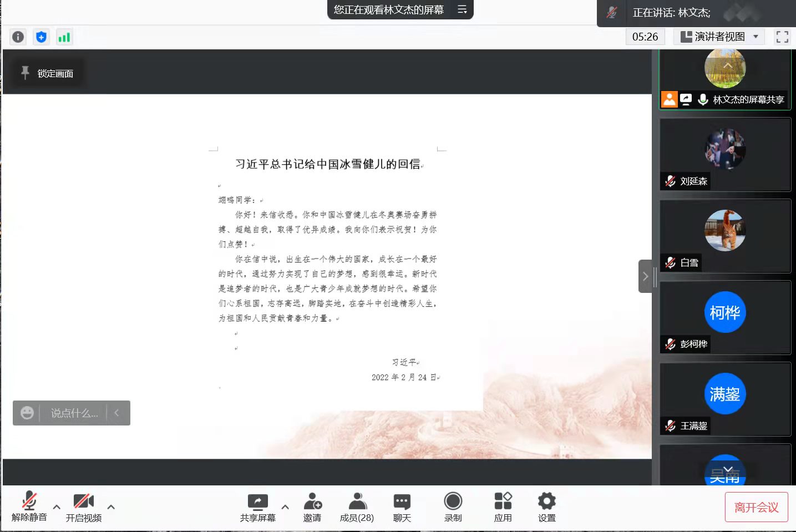
Task: Open the 成员(28) members list
Action: pyautogui.click(x=357, y=507)
